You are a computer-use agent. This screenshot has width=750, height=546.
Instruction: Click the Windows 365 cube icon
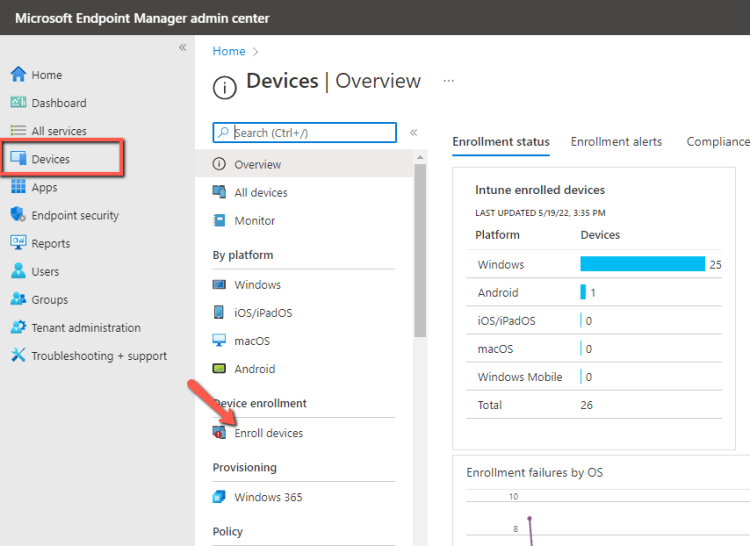219,497
